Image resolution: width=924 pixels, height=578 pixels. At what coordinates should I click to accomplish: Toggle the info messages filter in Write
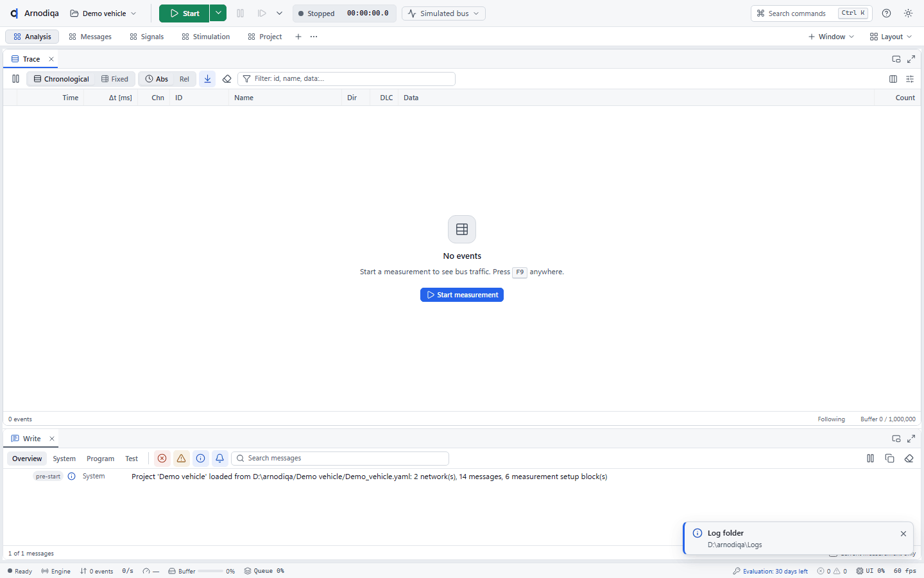coord(201,459)
